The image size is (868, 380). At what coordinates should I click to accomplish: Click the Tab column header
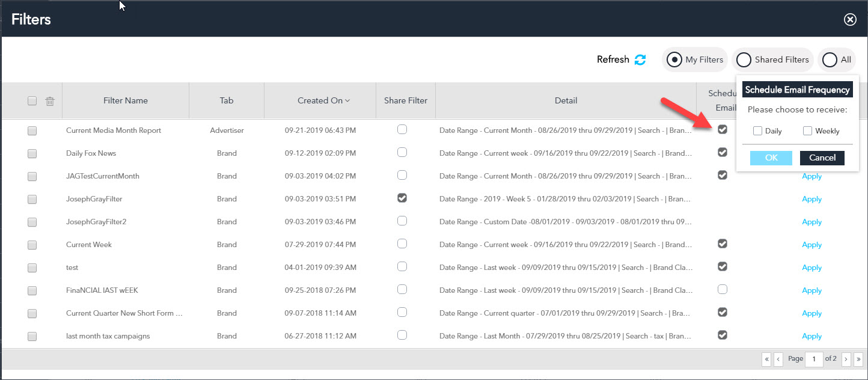click(x=227, y=100)
